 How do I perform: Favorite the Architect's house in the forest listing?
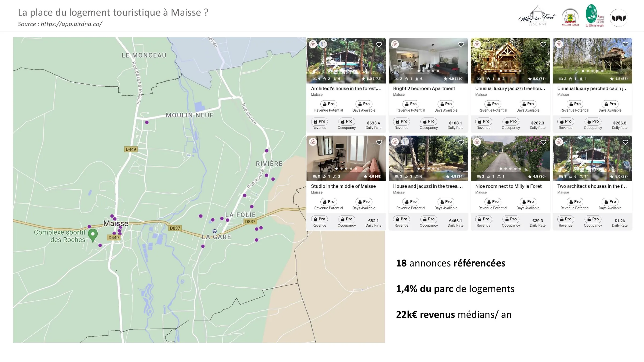click(x=379, y=45)
